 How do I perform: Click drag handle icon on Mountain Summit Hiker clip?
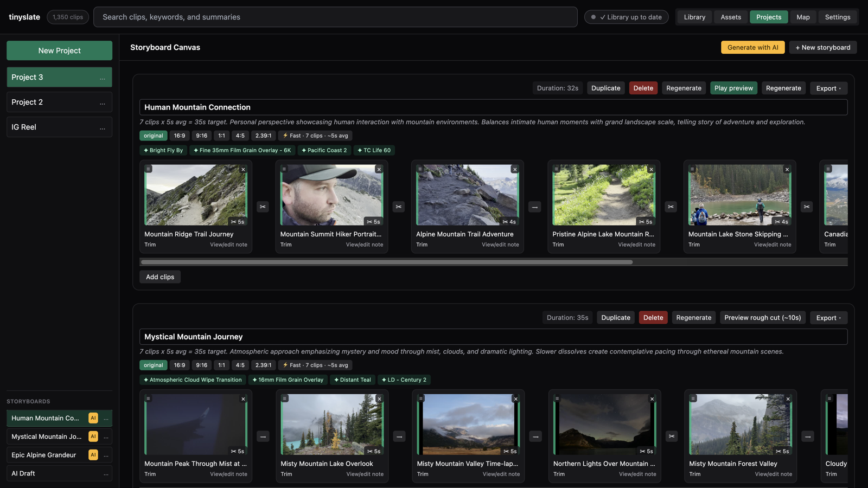click(284, 169)
